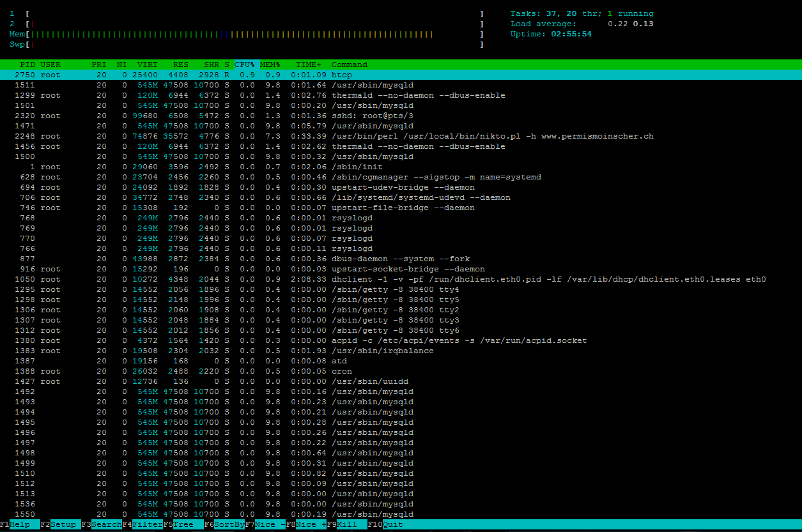Click the Swp swap usage meter
Viewport: 802px width, 532px height.
[x=246, y=44]
